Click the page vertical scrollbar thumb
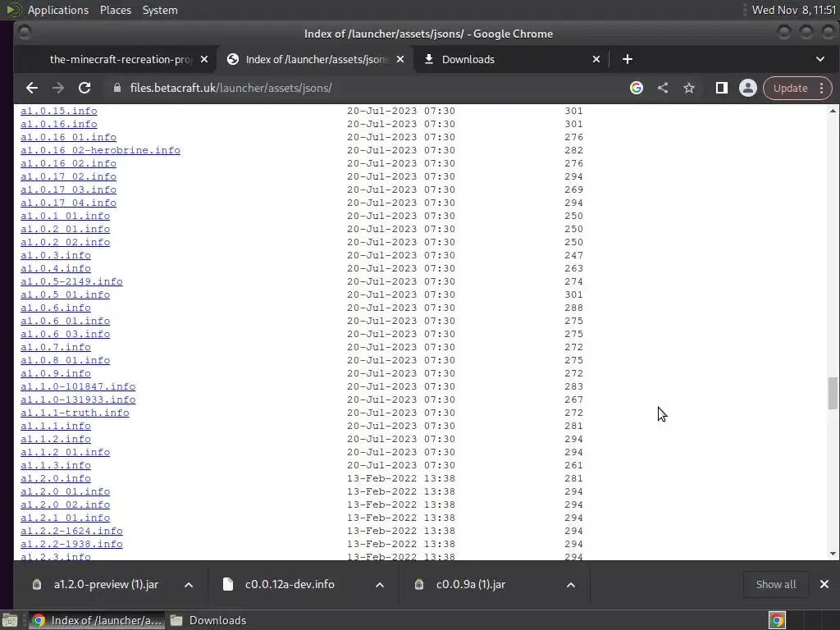The width and height of the screenshot is (840, 630). 833,393
